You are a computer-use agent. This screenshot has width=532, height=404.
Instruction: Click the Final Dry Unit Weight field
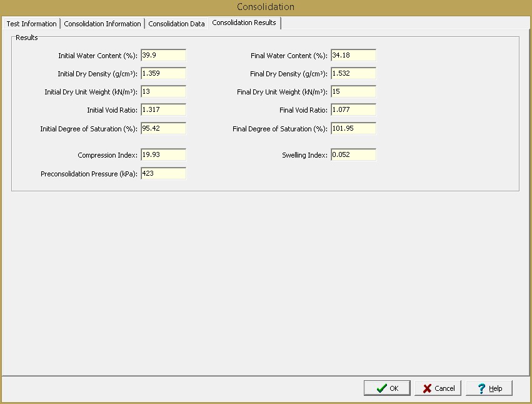(354, 92)
